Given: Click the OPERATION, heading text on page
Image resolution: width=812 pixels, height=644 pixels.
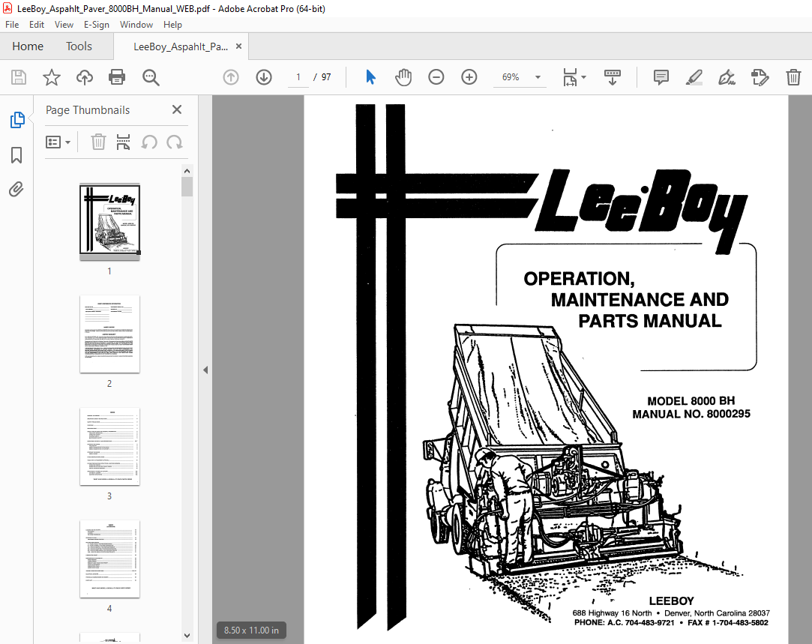Looking at the screenshot, I should coord(579,279).
